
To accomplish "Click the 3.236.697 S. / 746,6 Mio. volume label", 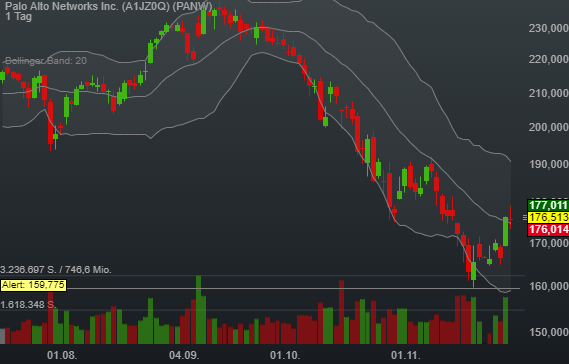I will pos(56,270).
